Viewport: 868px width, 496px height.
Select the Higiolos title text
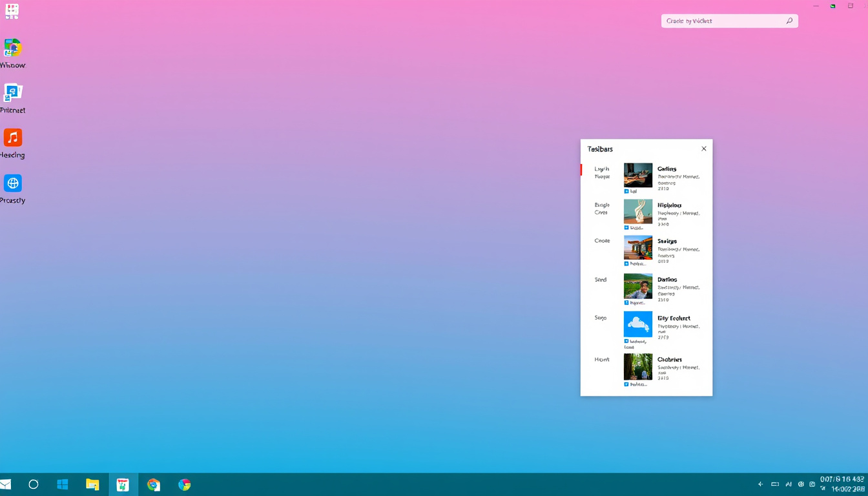(669, 205)
